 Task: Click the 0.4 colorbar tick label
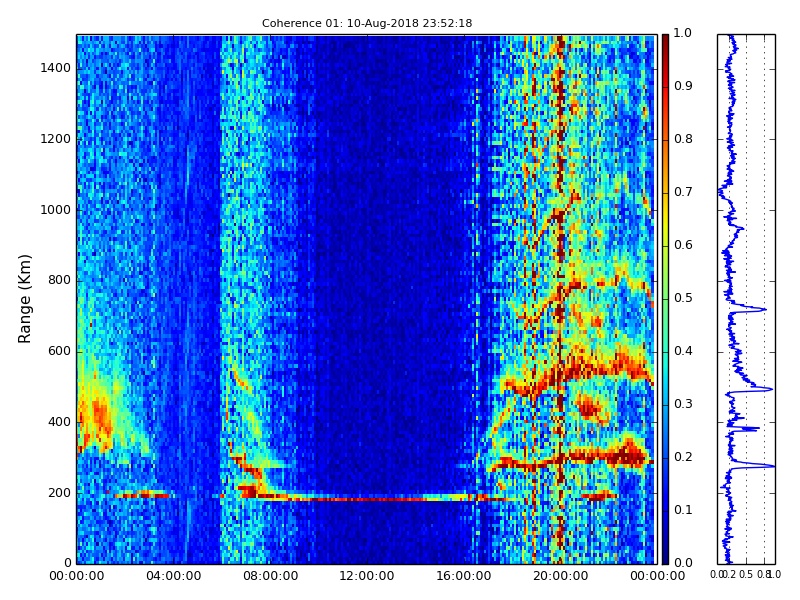(x=683, y=351)
